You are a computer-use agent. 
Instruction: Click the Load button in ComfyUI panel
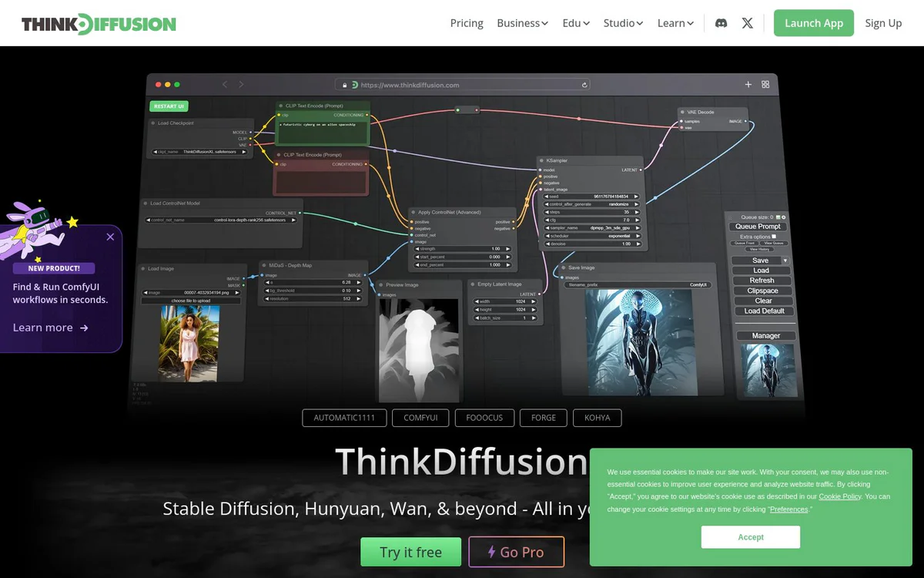(761, 271)
